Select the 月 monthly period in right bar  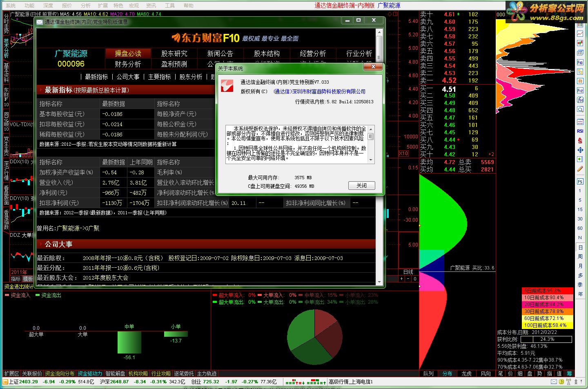pyautogui.click(x=580, y=266)
